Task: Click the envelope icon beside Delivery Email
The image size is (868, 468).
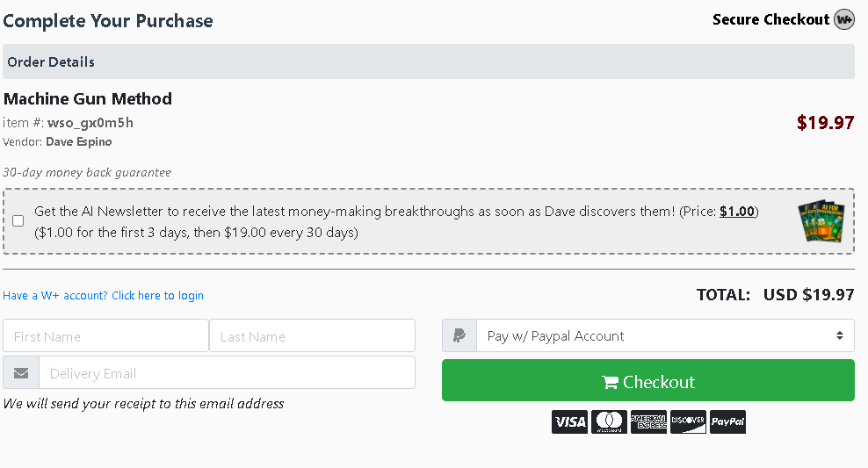Action: click(x=21, y=373)
